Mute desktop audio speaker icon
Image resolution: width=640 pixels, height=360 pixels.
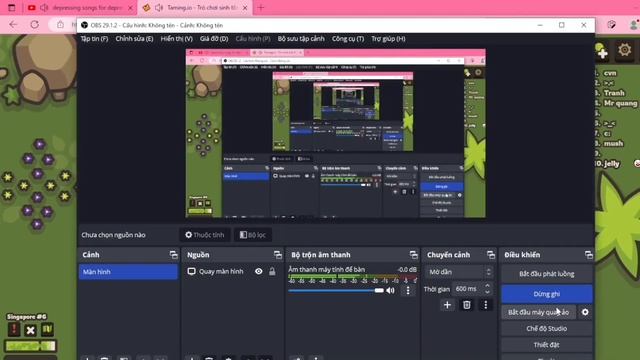tap(391, 291)
